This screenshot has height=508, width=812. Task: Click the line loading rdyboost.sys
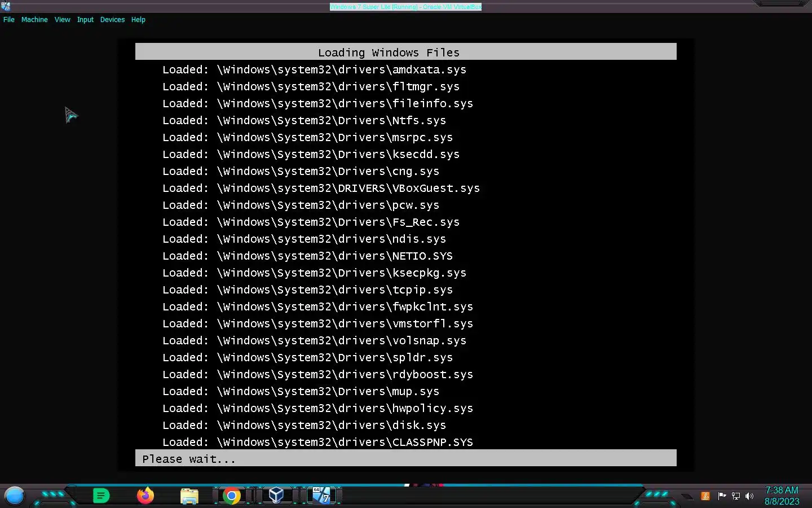(317, 374)
